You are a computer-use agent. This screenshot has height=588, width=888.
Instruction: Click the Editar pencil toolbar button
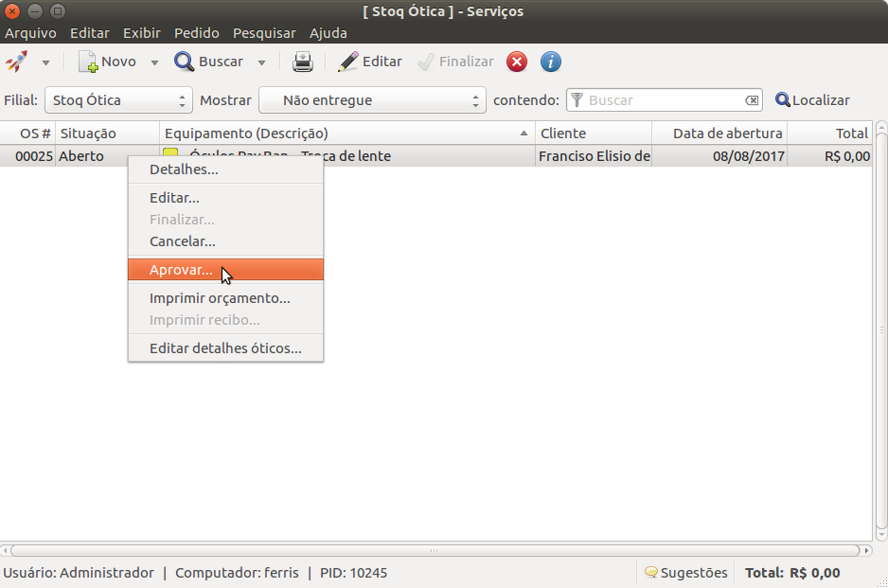click(x=370, y=62)
